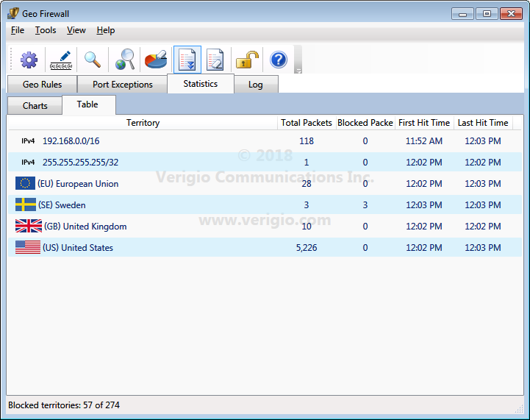Click the document with down arrow icon
The height and width of the screenshot is (420, 530).
187,60
